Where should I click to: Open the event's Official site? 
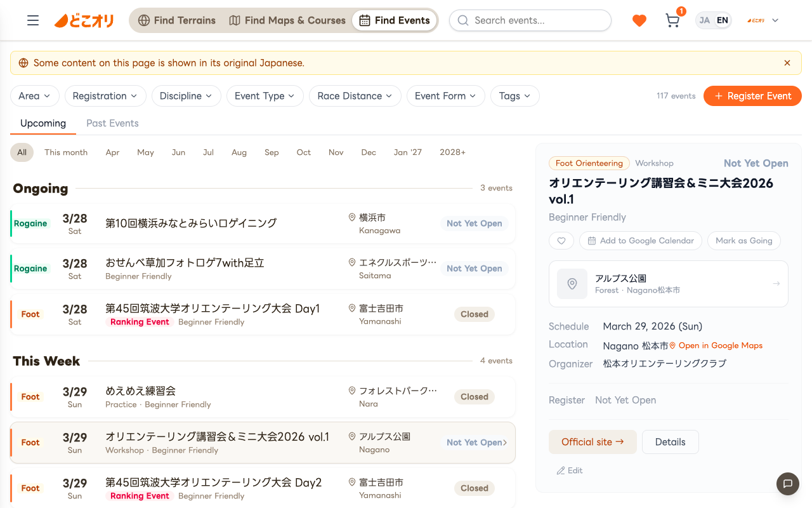tap(593, 441)
